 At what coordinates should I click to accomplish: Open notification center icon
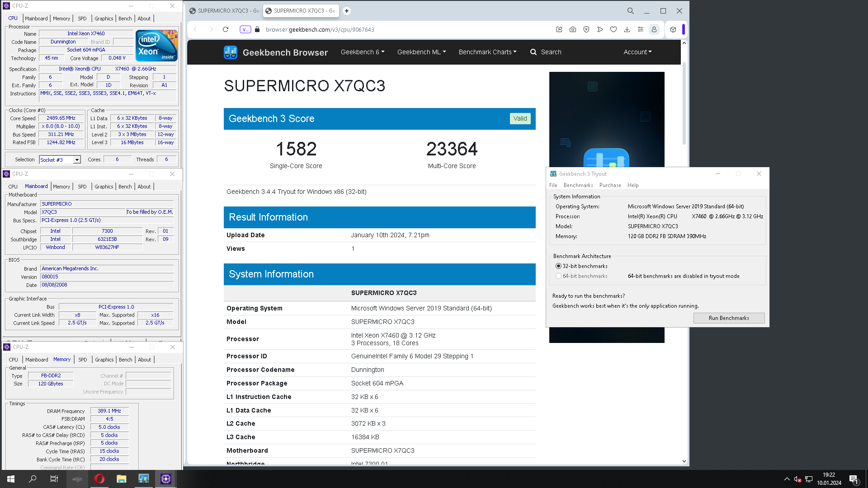point(854,479)
